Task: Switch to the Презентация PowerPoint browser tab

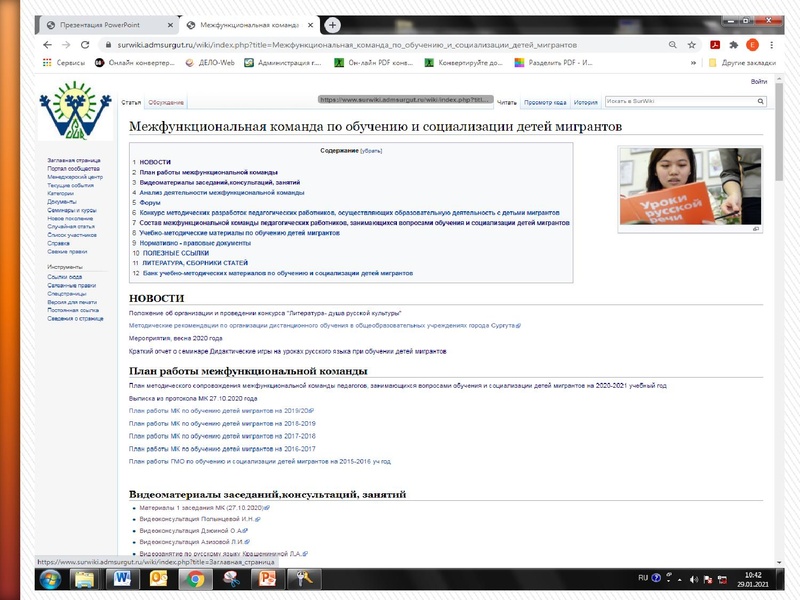Action: [107, 25]
